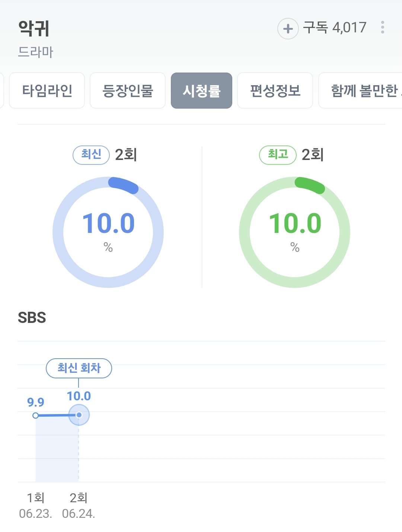Click the 최고 badge label
The height and width of the screenshot is (532, 402).
click(x=278, y=155)
